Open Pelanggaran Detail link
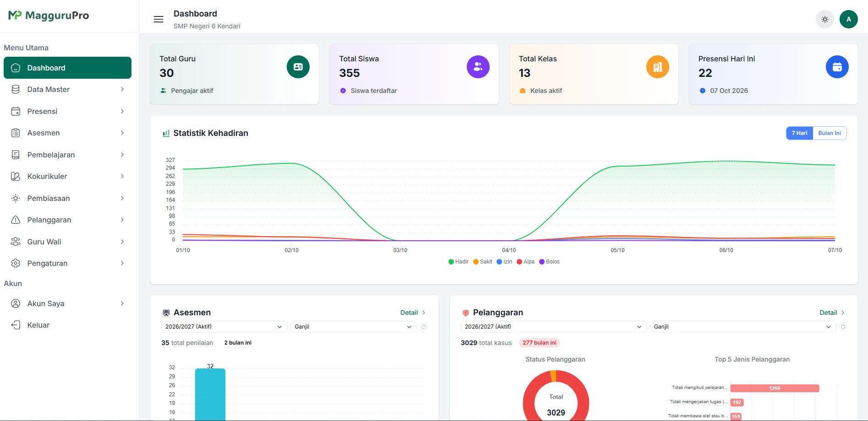The height and width of the screenshot is (421, 868). pyautogui.click(x=832, y=313)
